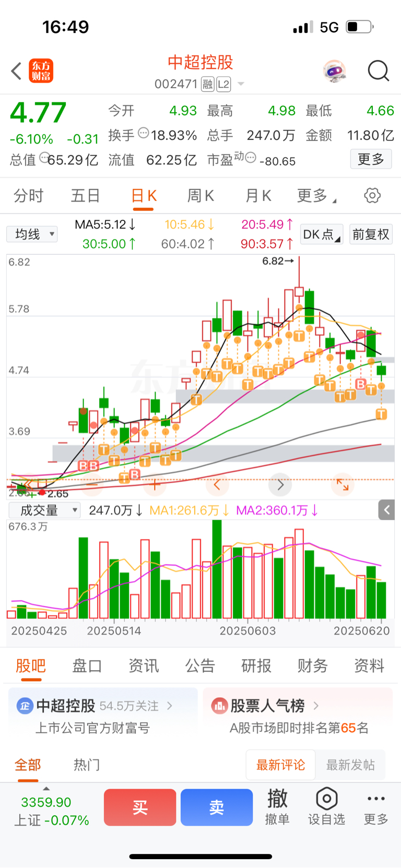
Task: Move chart left with arrow icon
Action: click(217, 485)
